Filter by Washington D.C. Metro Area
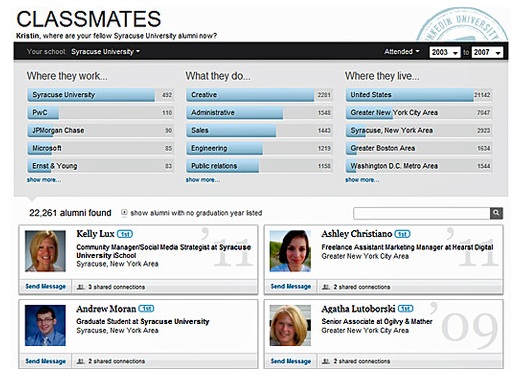The image size is (522, 378). tap(419, 166)
